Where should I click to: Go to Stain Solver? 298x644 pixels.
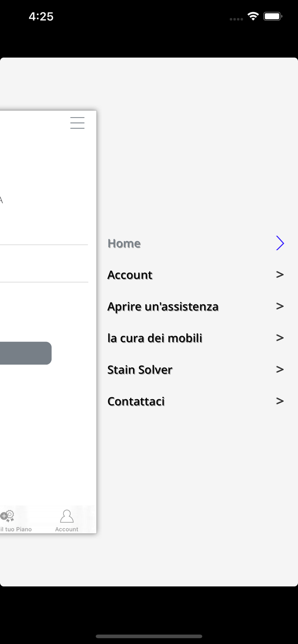140,370
